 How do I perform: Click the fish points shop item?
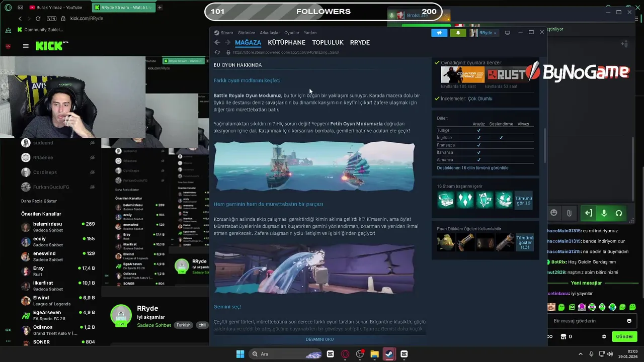[446, 242]
